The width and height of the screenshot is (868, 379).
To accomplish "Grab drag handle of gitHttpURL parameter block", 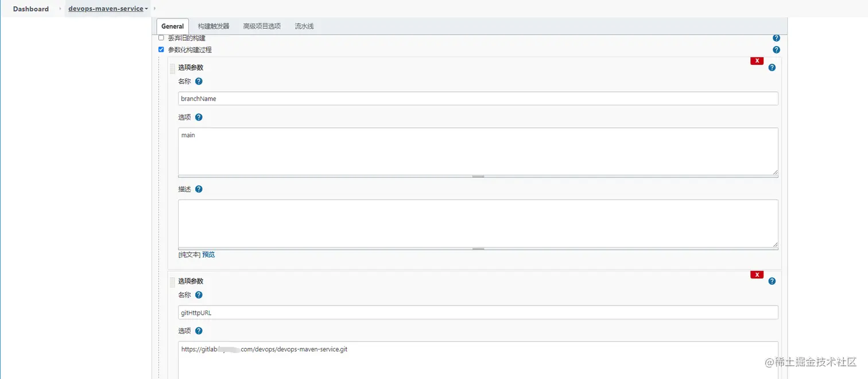I will pos(172,283).
